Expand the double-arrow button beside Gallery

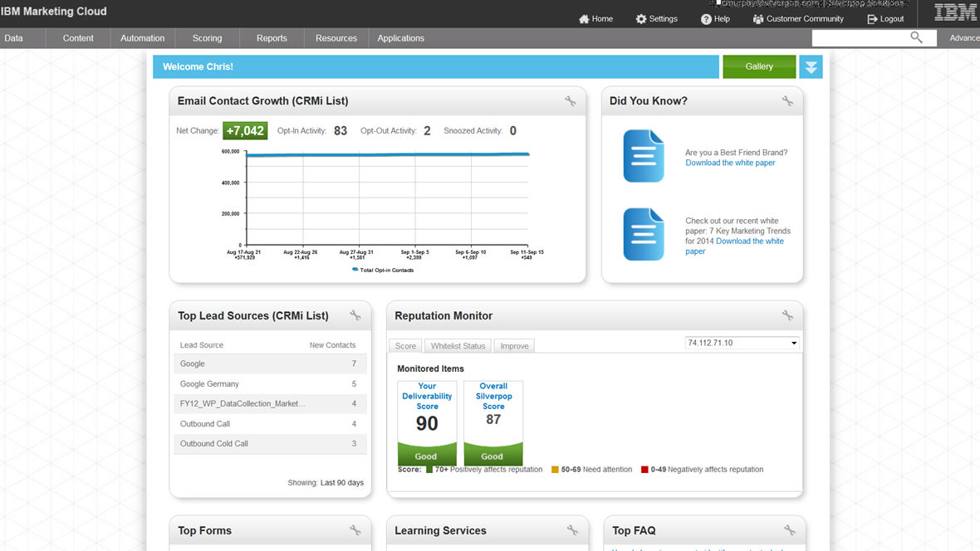(x=811, y=67)
